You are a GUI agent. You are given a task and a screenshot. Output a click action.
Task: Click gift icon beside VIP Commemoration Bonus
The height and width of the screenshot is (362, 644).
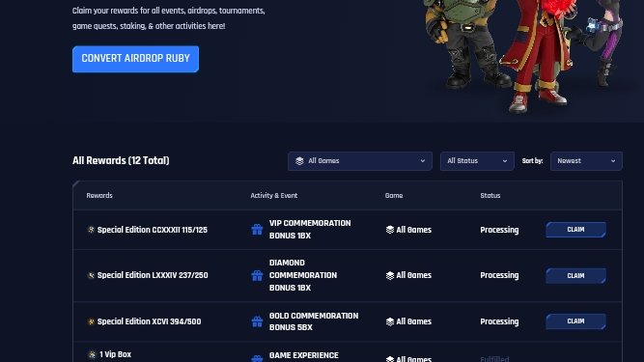[257, 230]
